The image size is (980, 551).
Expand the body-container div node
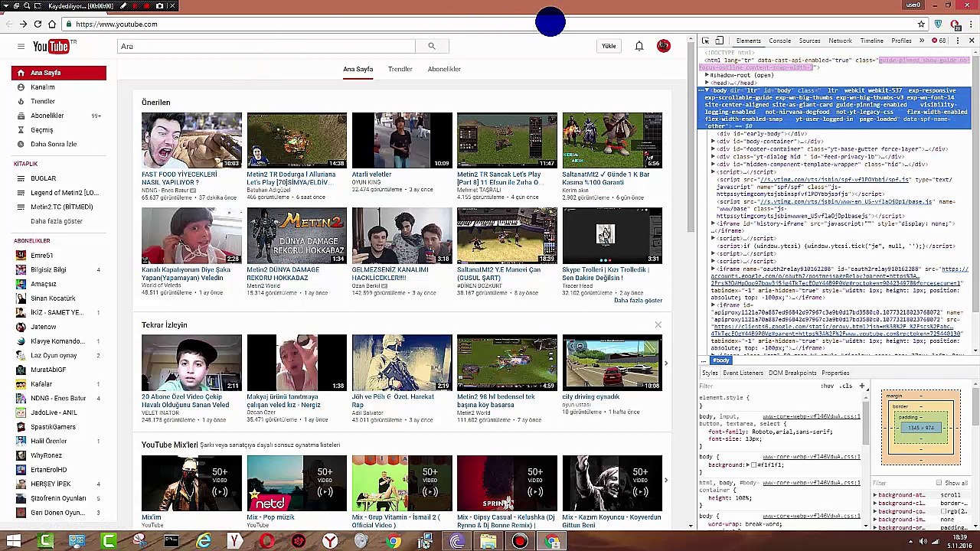[714, 142]
